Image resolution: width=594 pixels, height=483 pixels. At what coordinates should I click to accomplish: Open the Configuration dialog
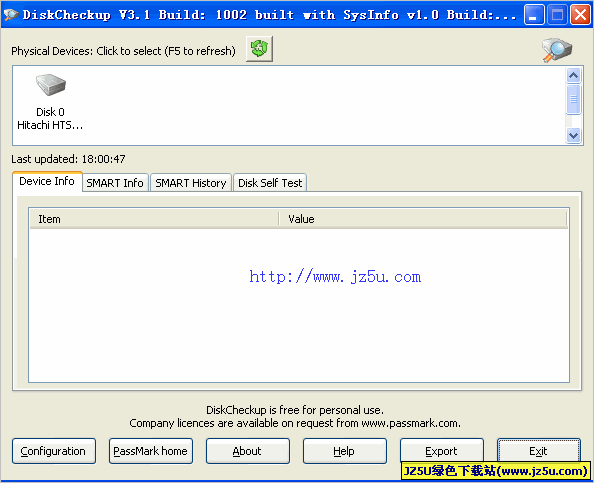point(53,451)
